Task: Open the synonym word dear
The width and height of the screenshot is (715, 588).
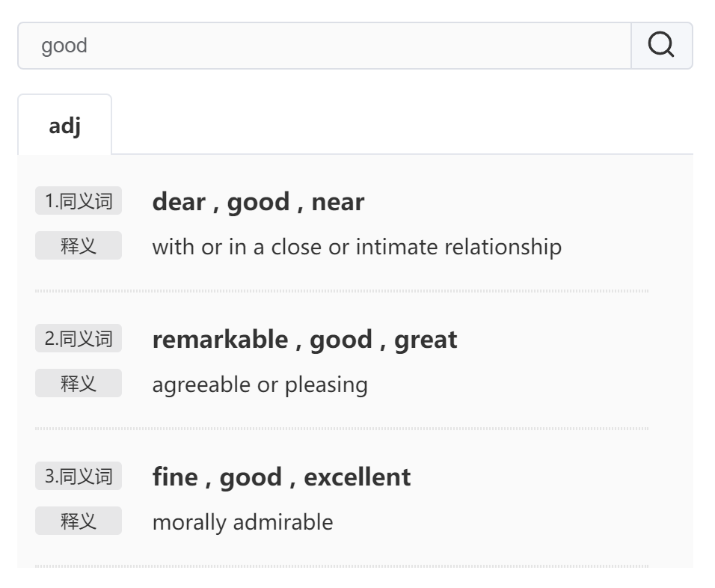Action: point(179,202)
